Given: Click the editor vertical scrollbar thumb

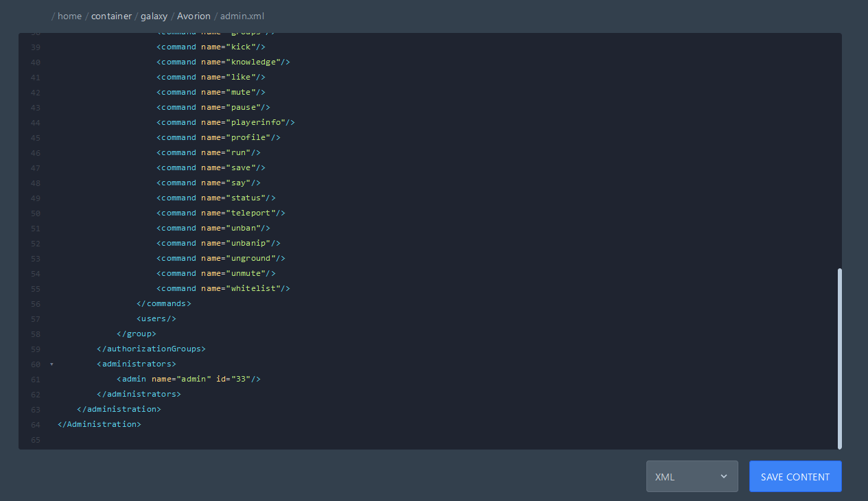Looking at the screenshot, I should pyautogui.click(x=839, y=358).
